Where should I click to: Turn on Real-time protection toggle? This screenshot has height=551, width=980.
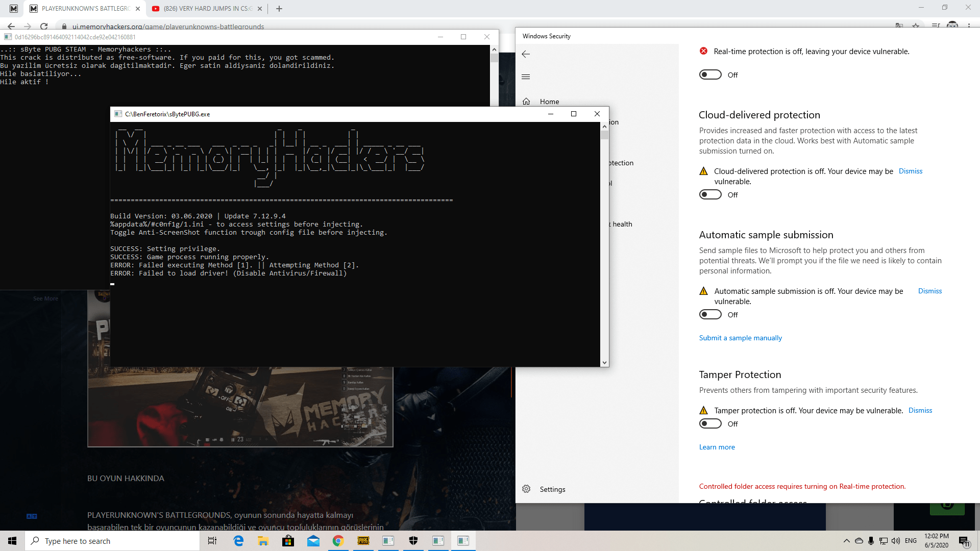(x=710, y=75)
